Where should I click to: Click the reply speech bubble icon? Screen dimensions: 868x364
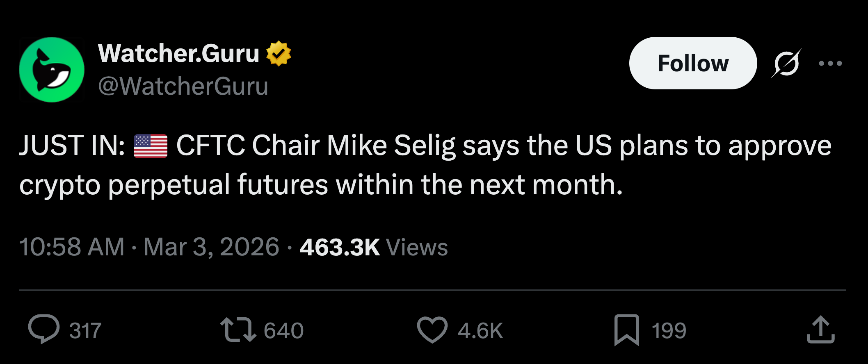pyautogui.click(x=43, y=329)
